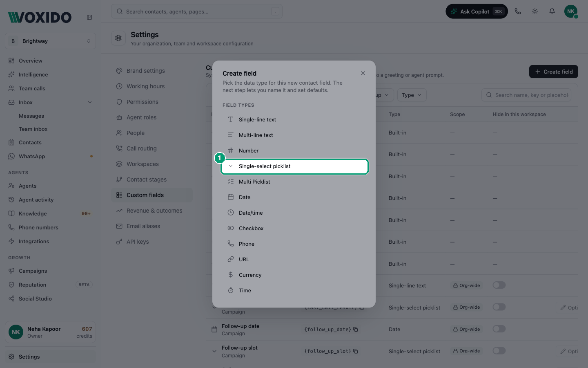Go to Intelligence in sidebar

51,74
